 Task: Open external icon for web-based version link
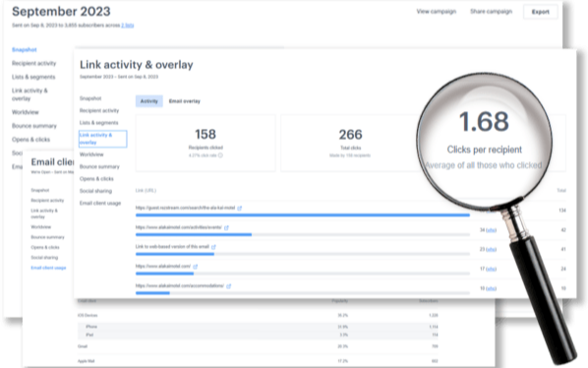tap(213, 247)
